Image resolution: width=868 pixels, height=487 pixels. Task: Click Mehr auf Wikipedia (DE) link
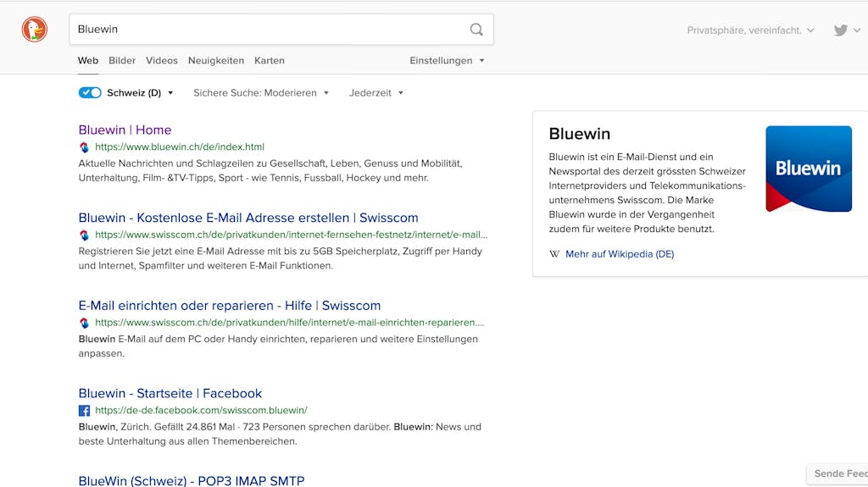pyautogui.click(x=620, y=254)
